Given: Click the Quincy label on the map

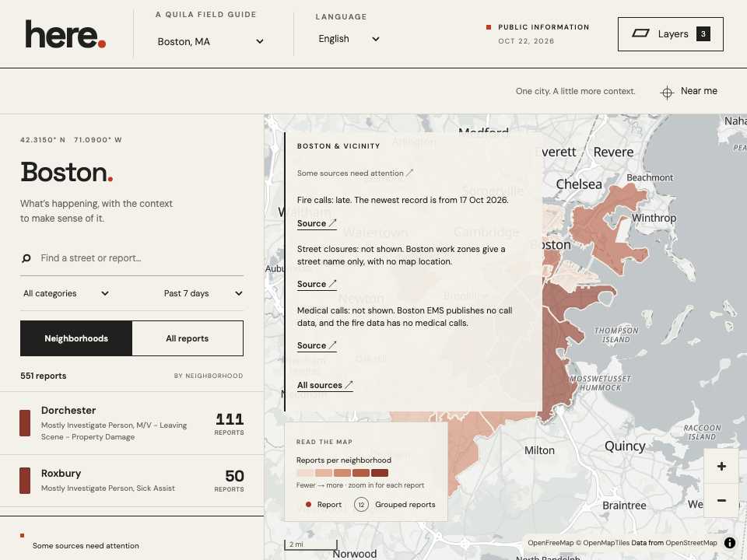Looking at the screenshot, I should [625, 446].
